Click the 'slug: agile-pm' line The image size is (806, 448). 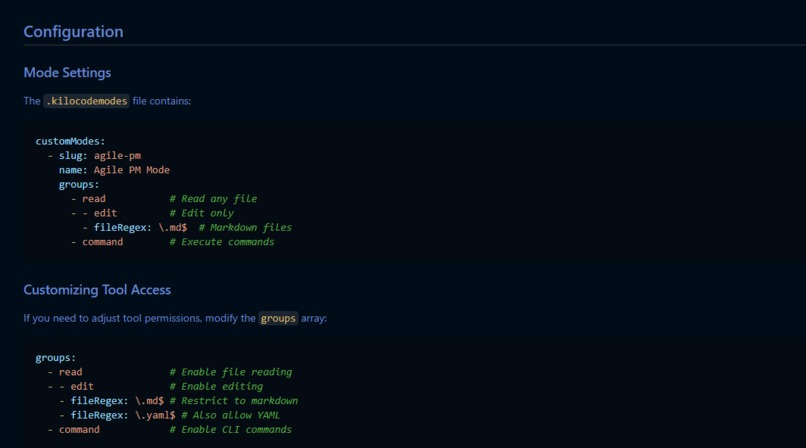pos(99,156)
